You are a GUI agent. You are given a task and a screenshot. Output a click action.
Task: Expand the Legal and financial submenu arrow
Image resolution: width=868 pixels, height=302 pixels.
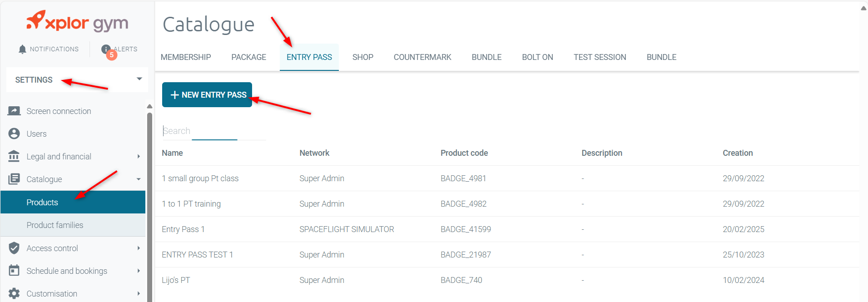139,156
